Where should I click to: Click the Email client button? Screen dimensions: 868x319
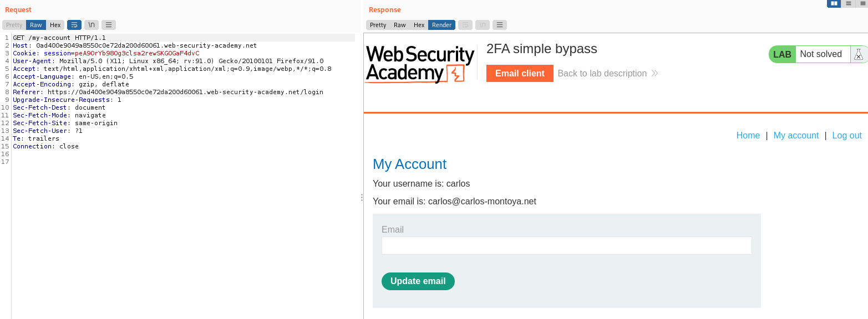coord(520,73)
